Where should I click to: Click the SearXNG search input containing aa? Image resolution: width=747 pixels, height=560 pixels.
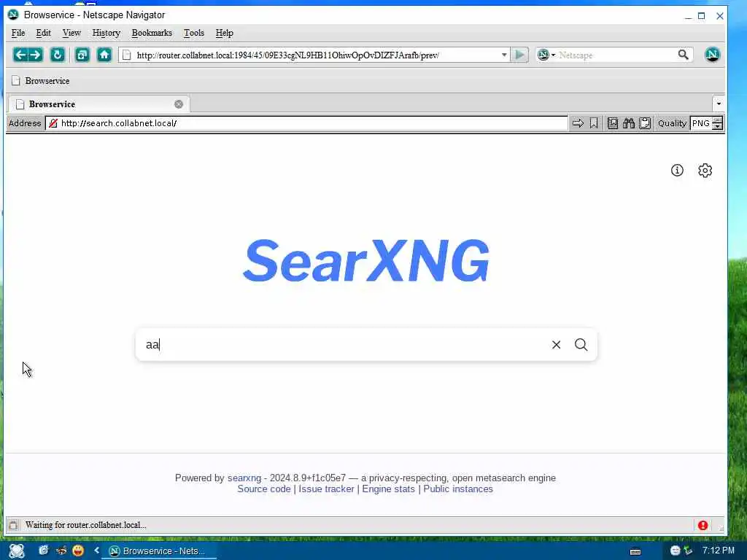tap(343, 345)
